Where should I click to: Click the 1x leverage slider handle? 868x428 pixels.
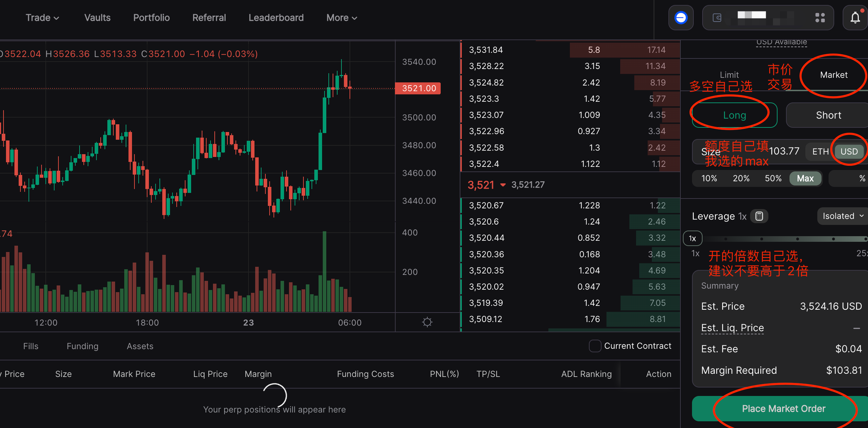click(693, 239)
